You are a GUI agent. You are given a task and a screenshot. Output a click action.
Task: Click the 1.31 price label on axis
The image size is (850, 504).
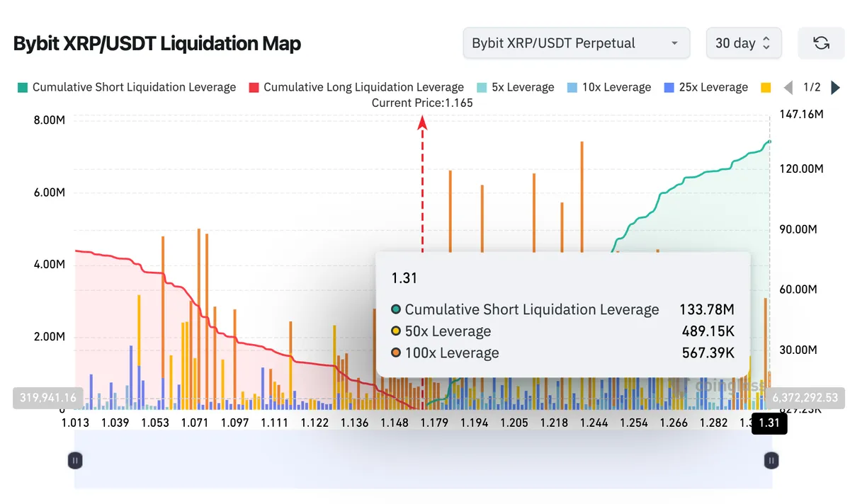[769, 423]
